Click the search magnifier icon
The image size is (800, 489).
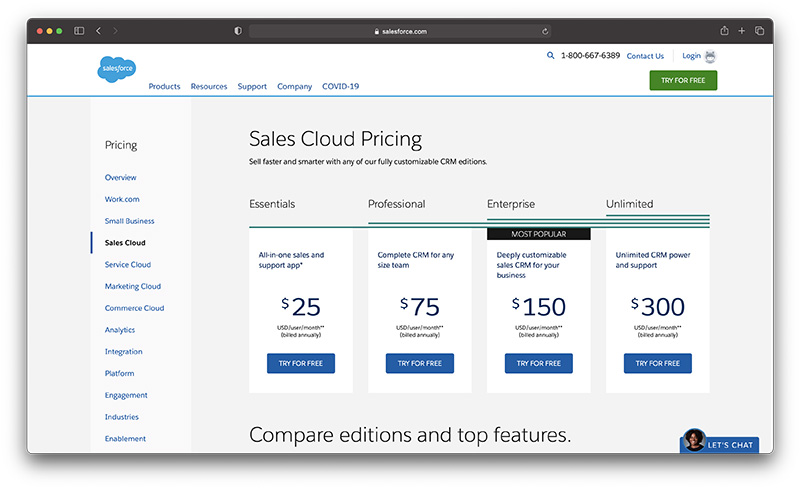click(x=550, y=56)
